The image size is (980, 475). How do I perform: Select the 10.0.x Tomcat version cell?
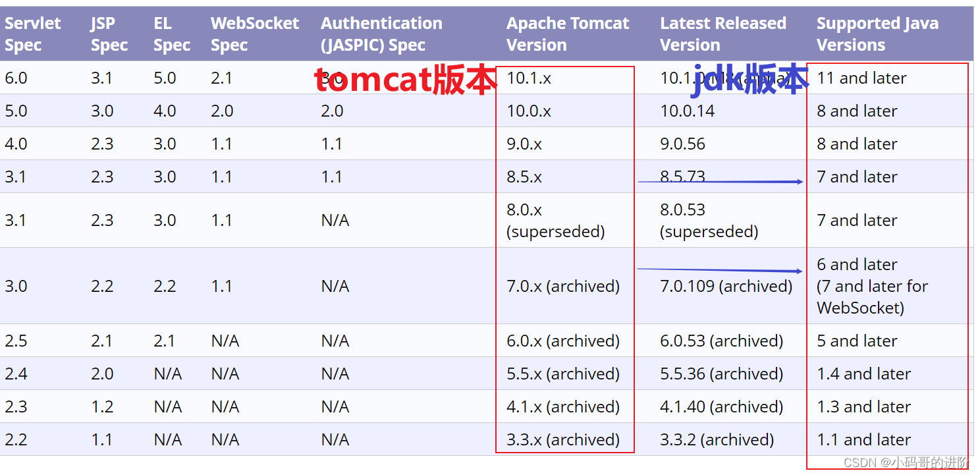[x=529, y=111]
